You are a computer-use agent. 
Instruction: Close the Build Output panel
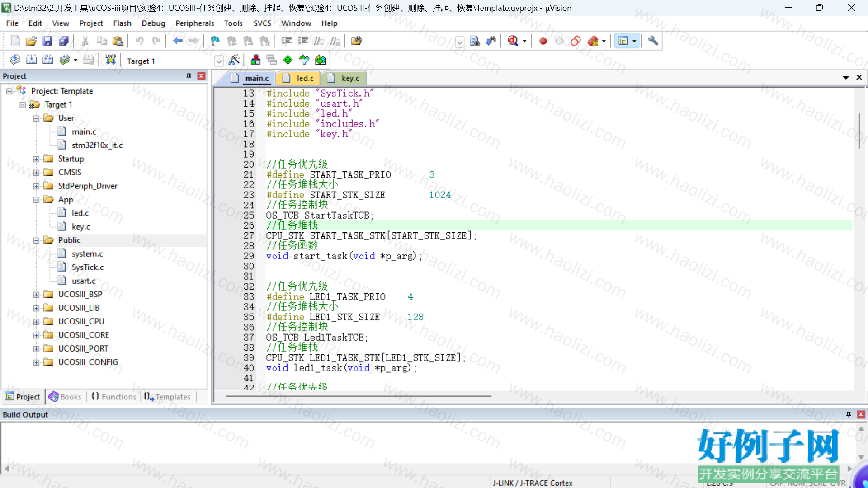(x=861, y=414)
